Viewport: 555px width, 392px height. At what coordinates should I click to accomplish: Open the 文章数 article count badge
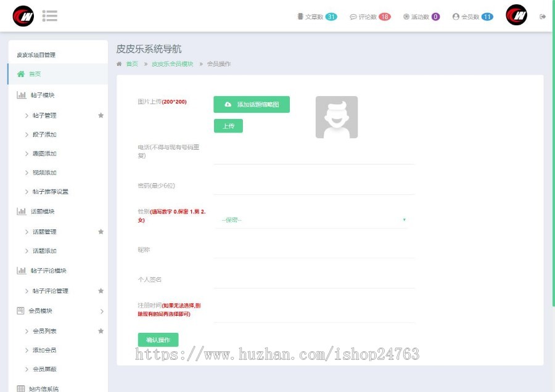[317, 17]
